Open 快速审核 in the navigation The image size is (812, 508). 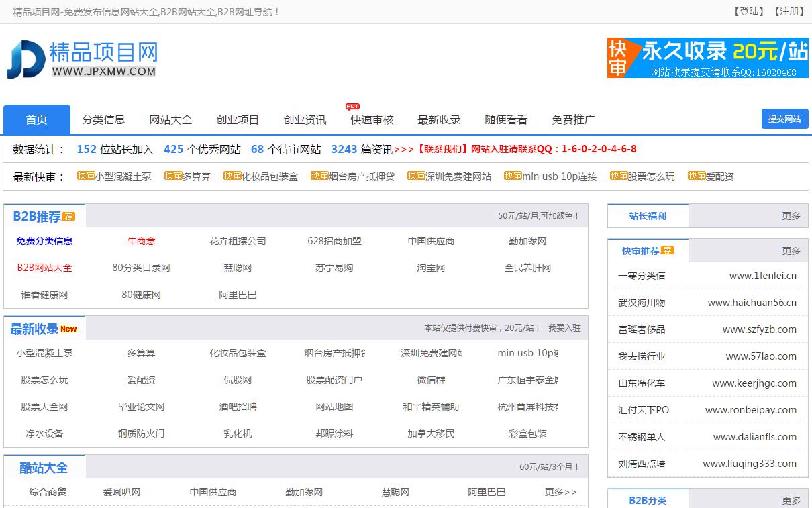372,119
